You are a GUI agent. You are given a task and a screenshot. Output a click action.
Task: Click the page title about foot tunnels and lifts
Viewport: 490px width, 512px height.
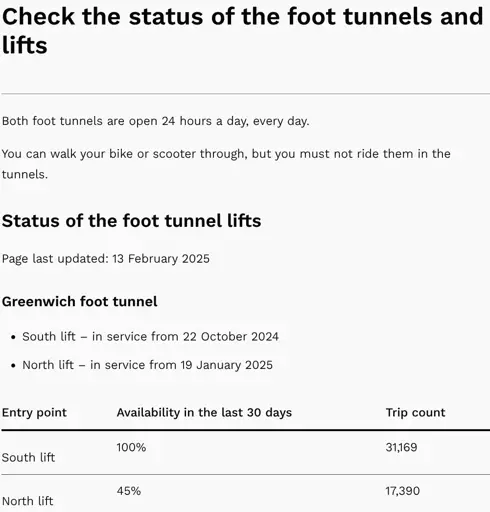point(242,30)
